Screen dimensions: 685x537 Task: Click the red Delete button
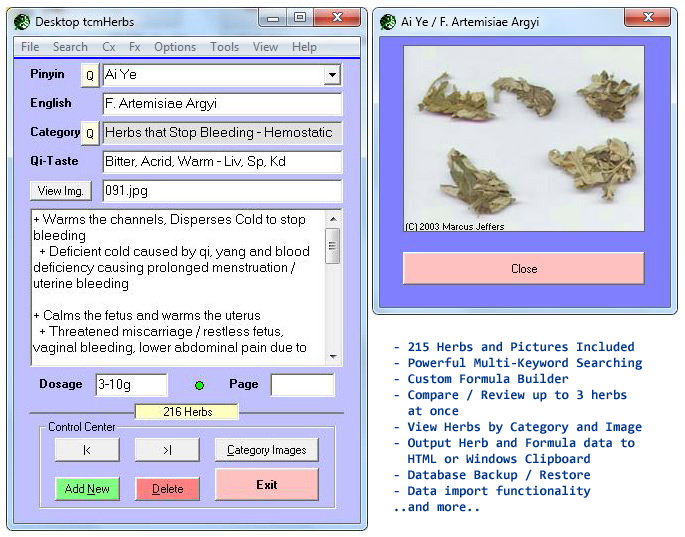[x=167, y=488]
